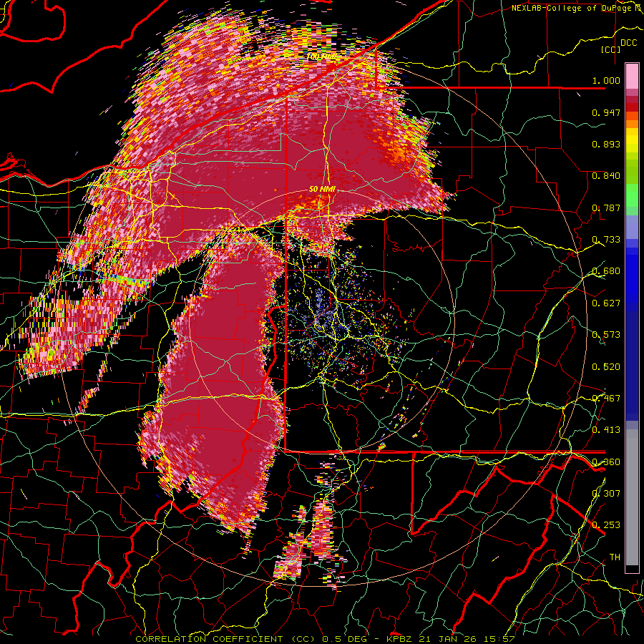This screenshot has height=644, width=644.
Task: Click the TH legend label
Action: coord(615,557)
